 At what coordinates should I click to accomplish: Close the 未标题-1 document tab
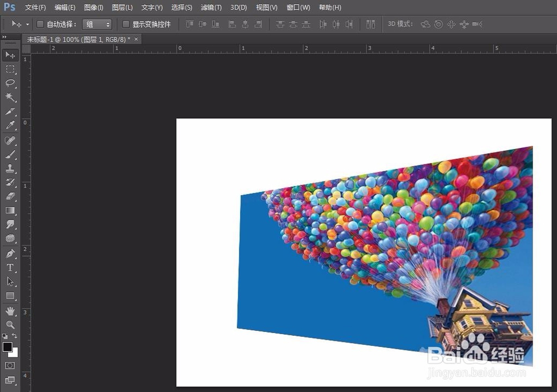point(136,39)
